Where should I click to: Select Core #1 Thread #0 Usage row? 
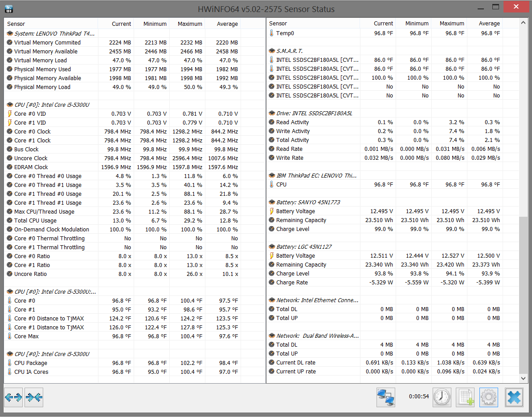pos(135,194)
